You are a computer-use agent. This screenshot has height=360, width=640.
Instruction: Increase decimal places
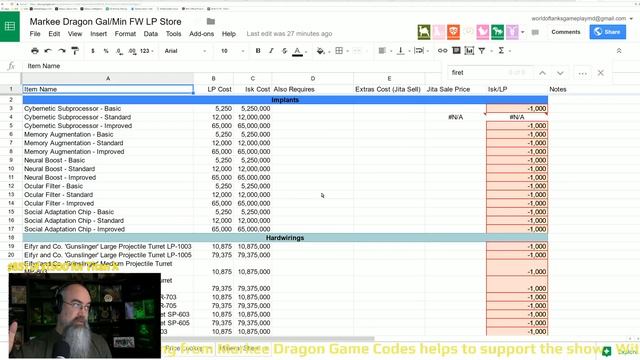point(132,51)
